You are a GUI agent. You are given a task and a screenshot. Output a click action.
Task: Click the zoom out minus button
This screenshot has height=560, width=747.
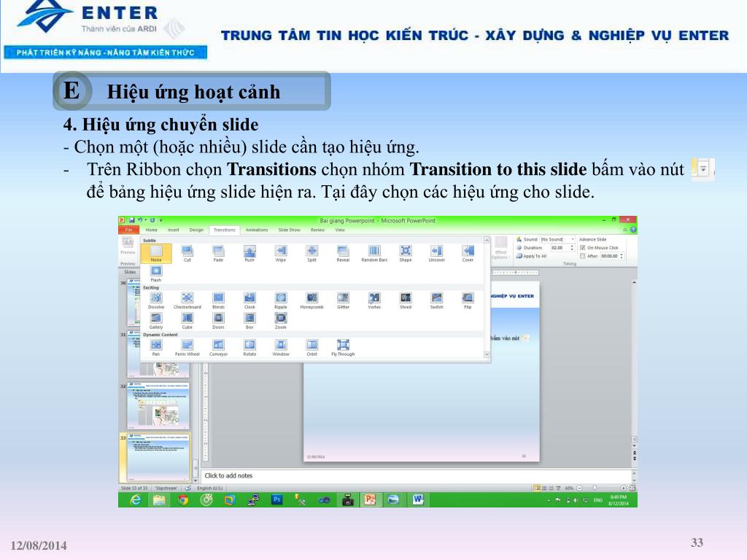(580, 488)
